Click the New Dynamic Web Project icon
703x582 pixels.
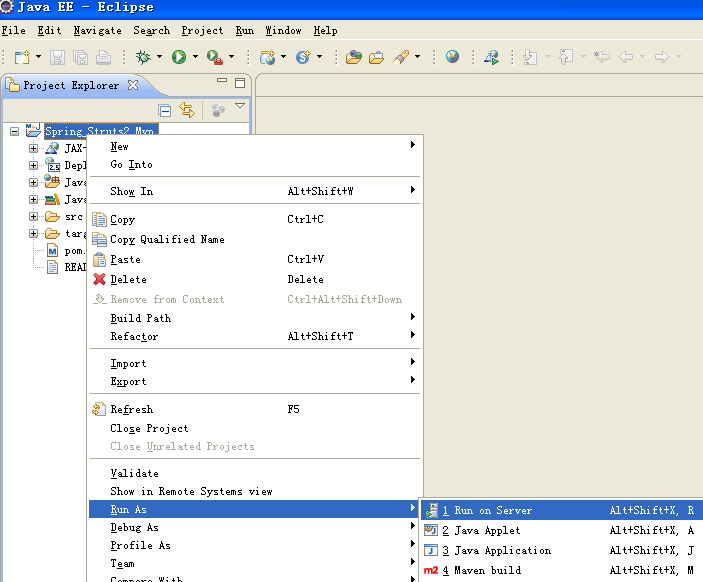pyautogui.click(x=268, y=57)
